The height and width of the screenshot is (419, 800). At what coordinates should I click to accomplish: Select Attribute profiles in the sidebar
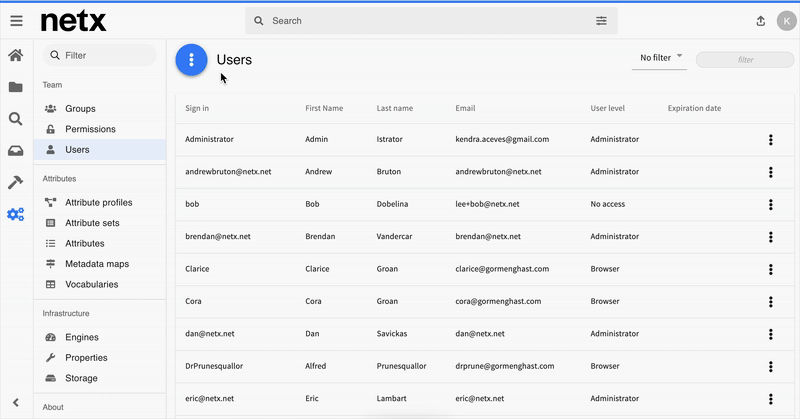[x=98, y=203]
